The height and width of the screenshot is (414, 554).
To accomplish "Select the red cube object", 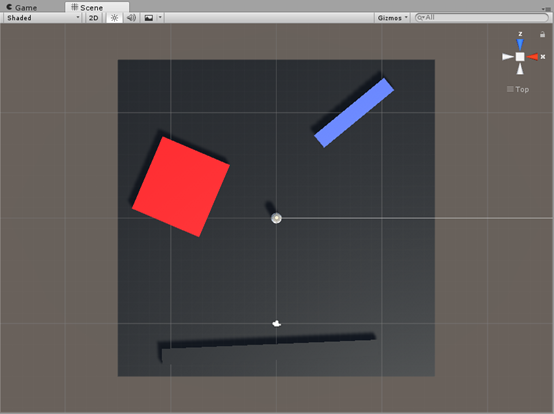I will (181, 187).
